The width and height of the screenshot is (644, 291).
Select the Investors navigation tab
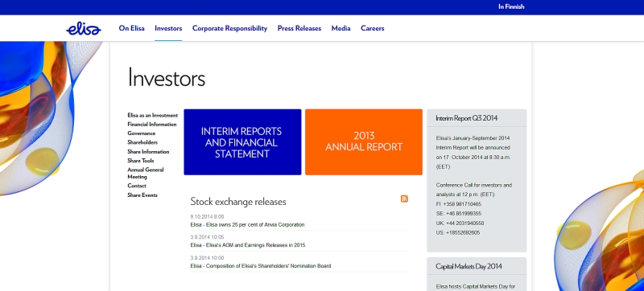168,28
